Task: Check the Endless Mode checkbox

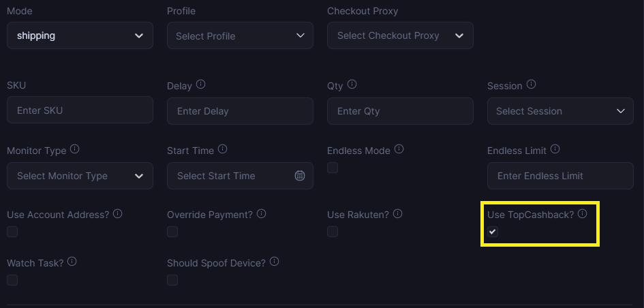Action: pos(333,168)
